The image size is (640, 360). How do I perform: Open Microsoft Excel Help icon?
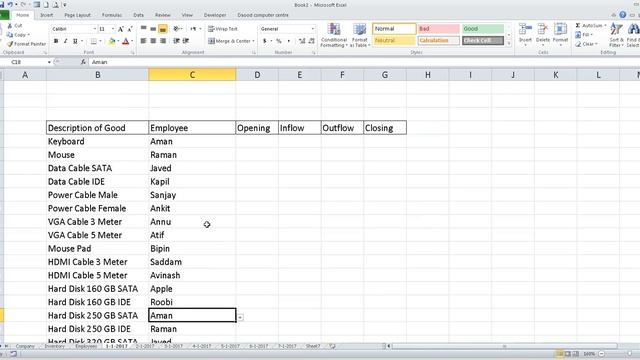pyautogui.click(x=622, y=15)
